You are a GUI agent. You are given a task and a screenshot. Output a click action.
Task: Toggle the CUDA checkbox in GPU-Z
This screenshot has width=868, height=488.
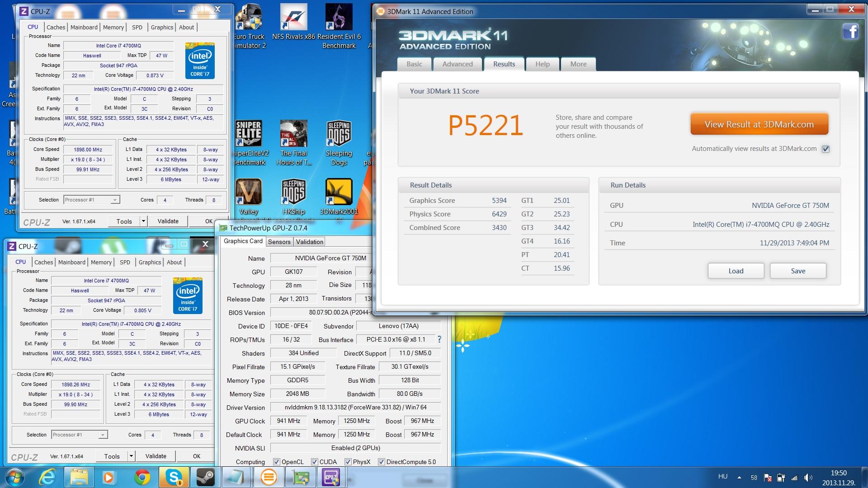click(314, 462)
